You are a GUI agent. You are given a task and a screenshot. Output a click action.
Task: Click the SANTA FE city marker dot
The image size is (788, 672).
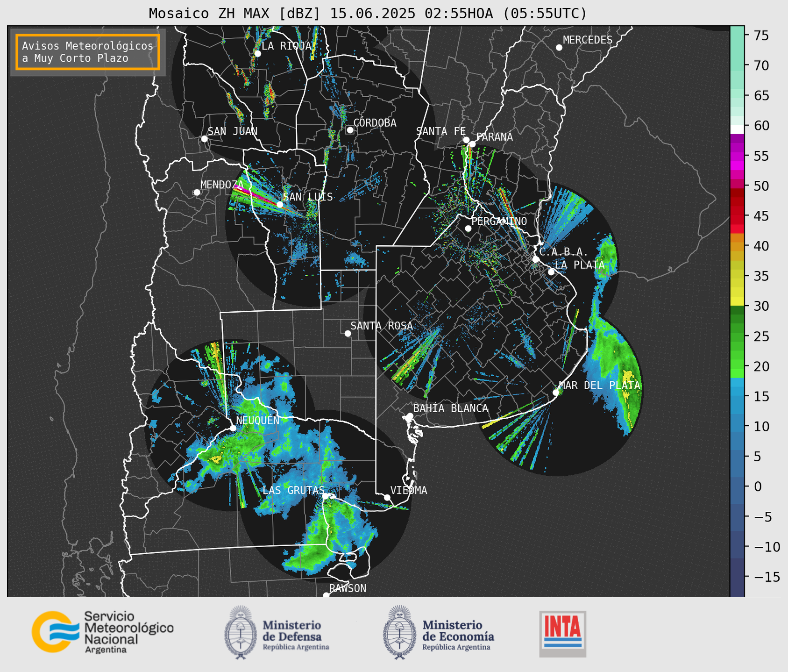coord(466,140)
